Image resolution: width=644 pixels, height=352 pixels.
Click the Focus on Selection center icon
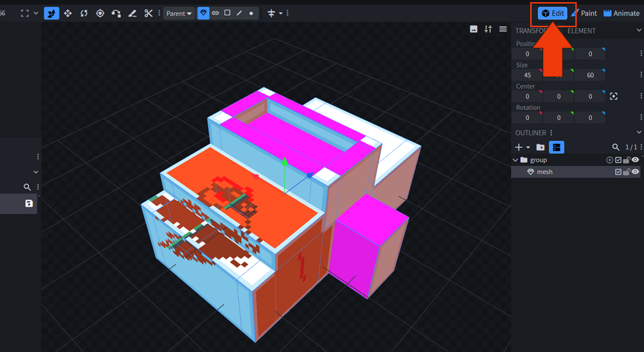pyautogui.click(x=613, y=96)
